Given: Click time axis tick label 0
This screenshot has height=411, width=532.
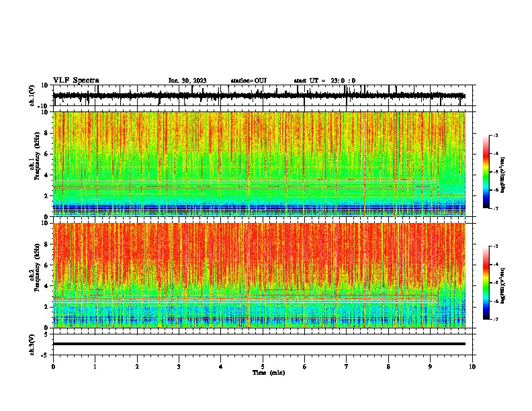Looking at the screenshot, I should (53, 367).
